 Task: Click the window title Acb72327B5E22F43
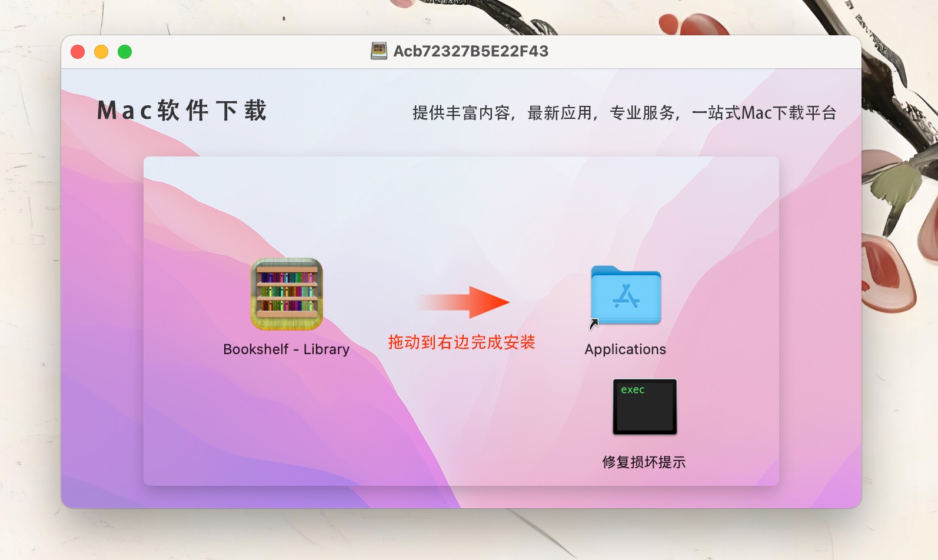point(471,51)
